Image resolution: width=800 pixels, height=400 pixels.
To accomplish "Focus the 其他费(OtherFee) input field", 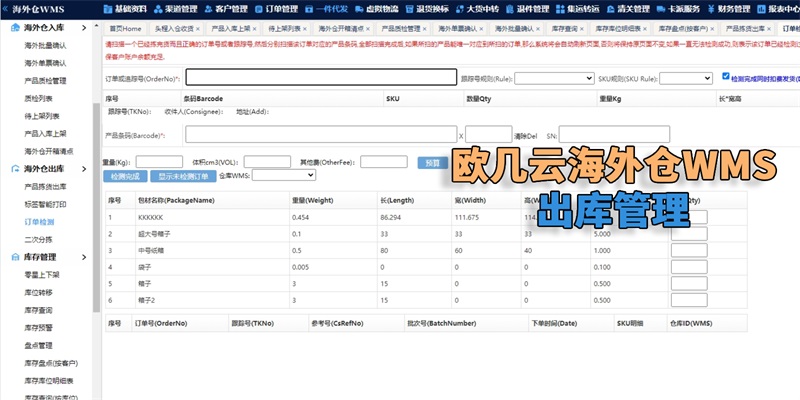I will 384,162.
